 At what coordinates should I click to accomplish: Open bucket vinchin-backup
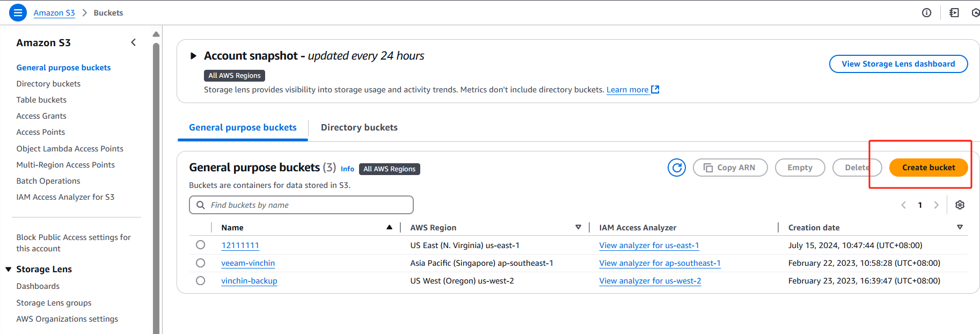click(249, 281)
